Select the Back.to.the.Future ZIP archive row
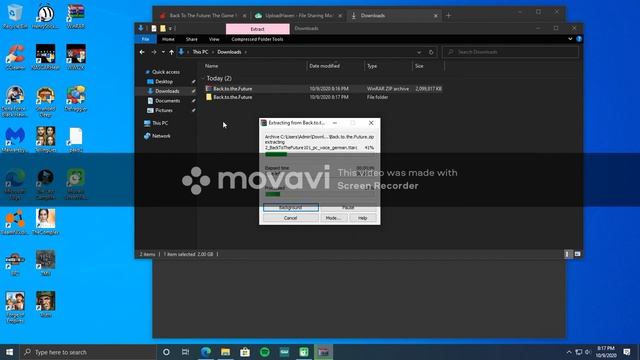The width and height of the screenshot is (640, 360). tap(323, 89)
